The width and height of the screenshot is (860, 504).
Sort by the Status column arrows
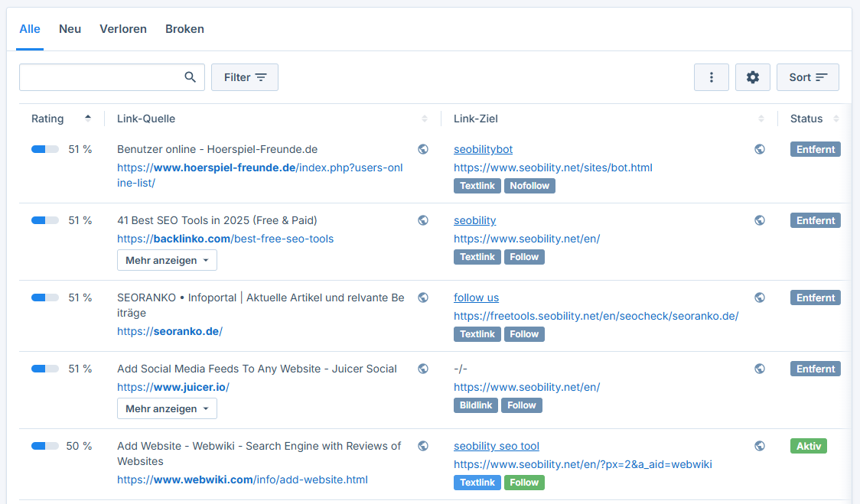coord(836,119)
